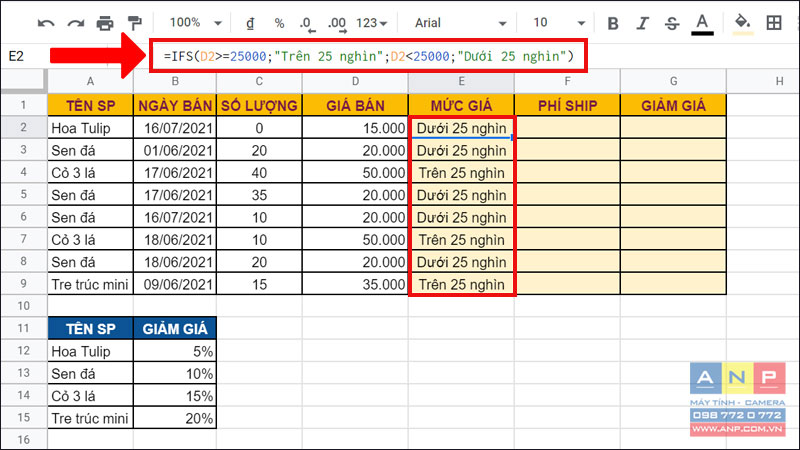Open the 123 more formats dropdown
Screen dimensions: 800x450
(371, 23)
